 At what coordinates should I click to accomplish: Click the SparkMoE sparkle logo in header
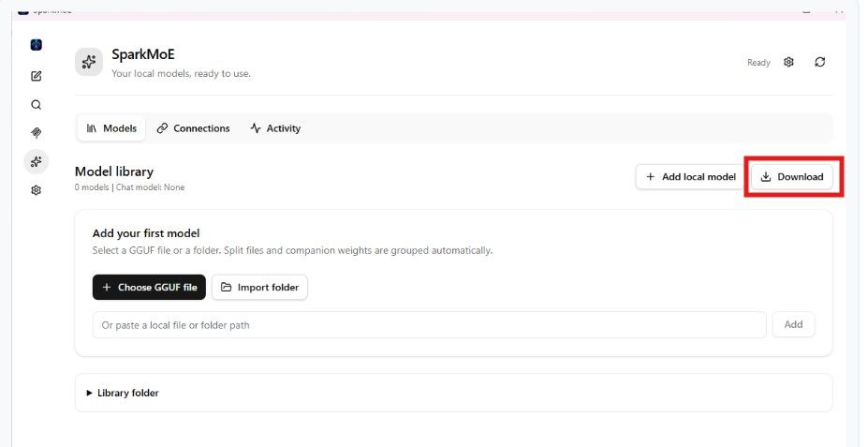pyautogui.click(x=89, y=62)
